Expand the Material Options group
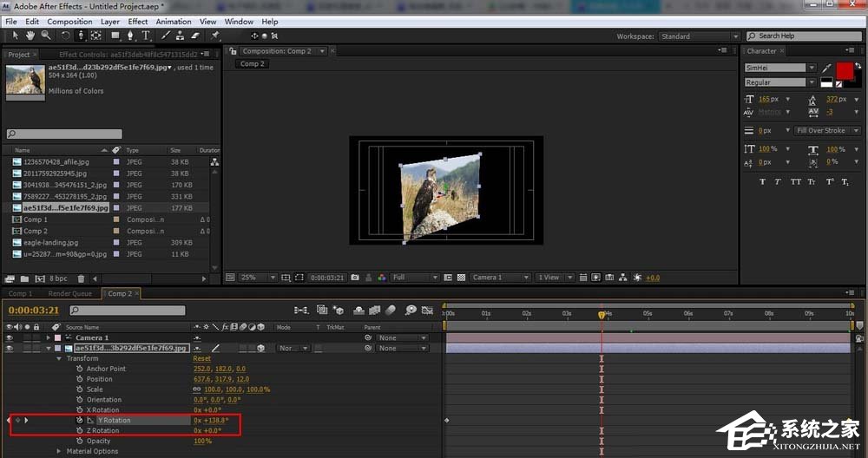The width and height of the screenshot is (868, 458). (x=59, y=451)
